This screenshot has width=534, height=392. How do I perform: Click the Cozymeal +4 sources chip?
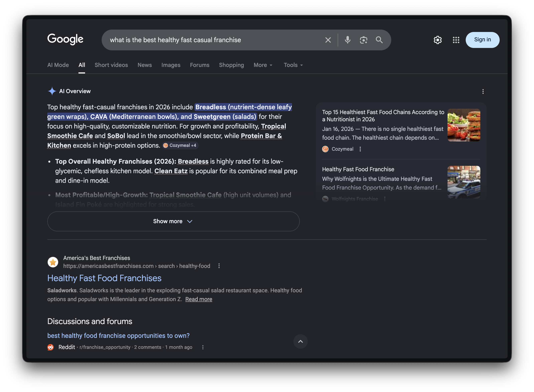[x=180, y=145]
